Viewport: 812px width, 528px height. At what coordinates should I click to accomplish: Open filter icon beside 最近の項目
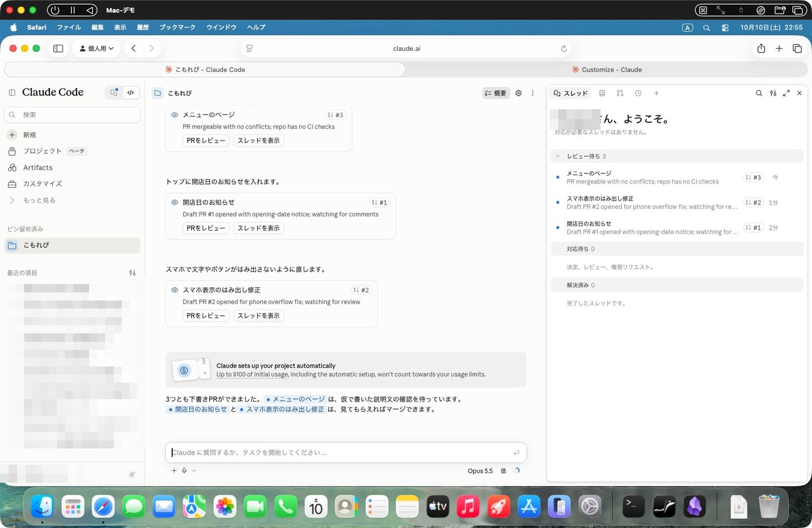[132, 273]
